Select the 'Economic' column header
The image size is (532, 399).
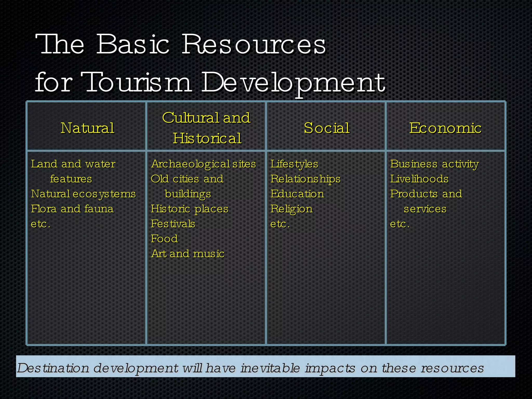pyautogui.click(x=445, y=128)
